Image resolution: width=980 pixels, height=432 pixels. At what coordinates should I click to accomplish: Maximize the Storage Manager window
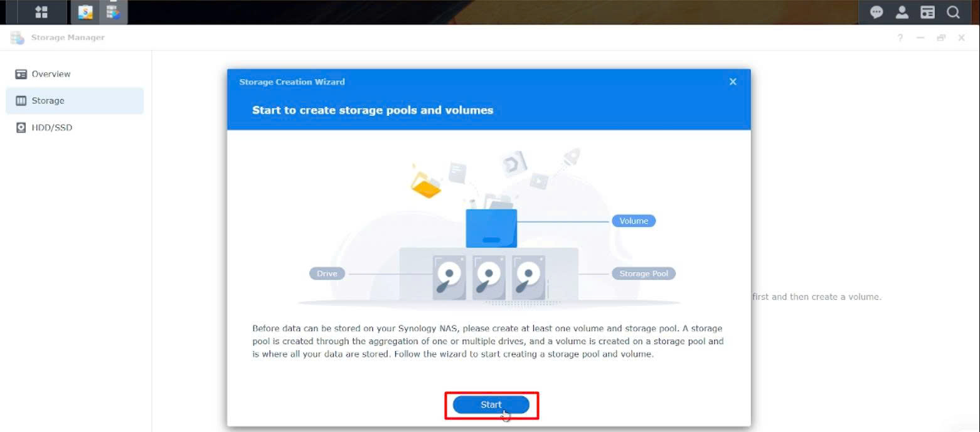point(941,38)
